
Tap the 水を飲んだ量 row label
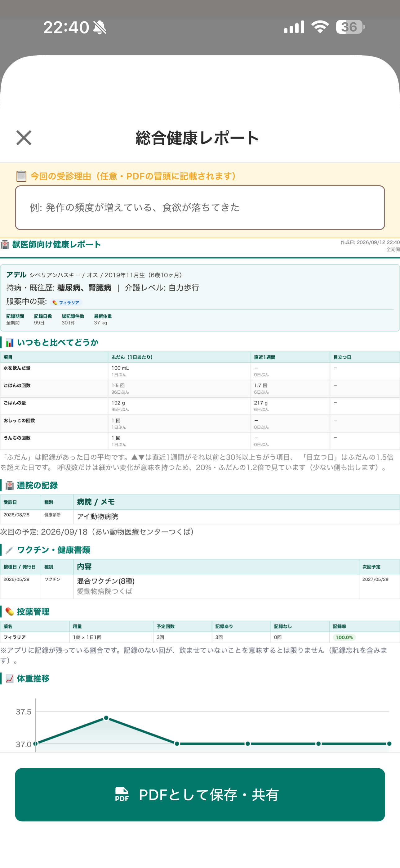[17, 368]
